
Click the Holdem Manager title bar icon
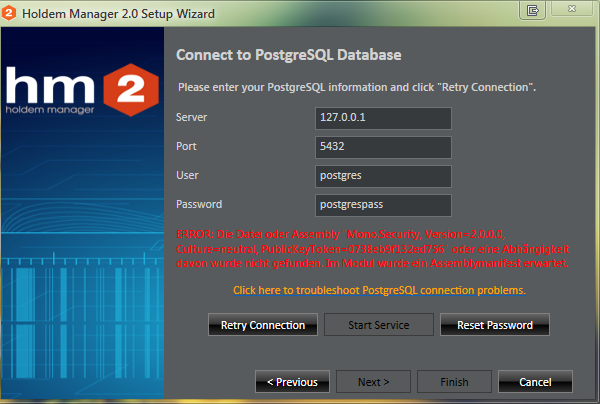(x=9, y=13)
